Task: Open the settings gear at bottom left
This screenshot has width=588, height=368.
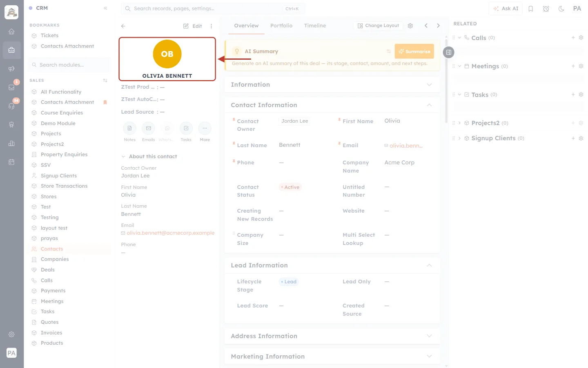Action: [11, 334]
